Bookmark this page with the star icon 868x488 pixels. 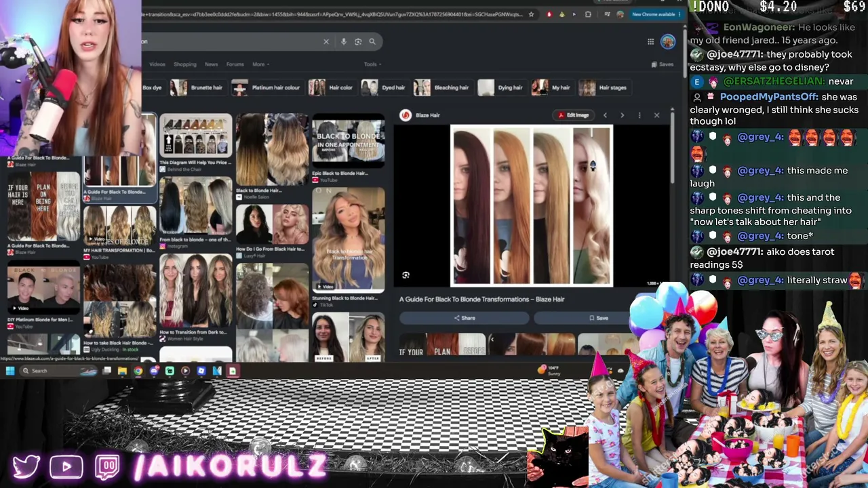(531, 14)
